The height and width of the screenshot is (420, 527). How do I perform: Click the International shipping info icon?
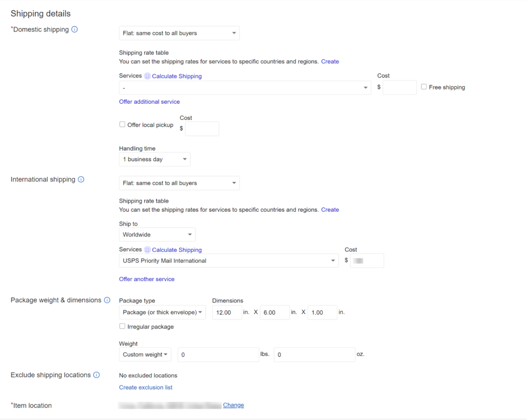click(x=81, y=179)
